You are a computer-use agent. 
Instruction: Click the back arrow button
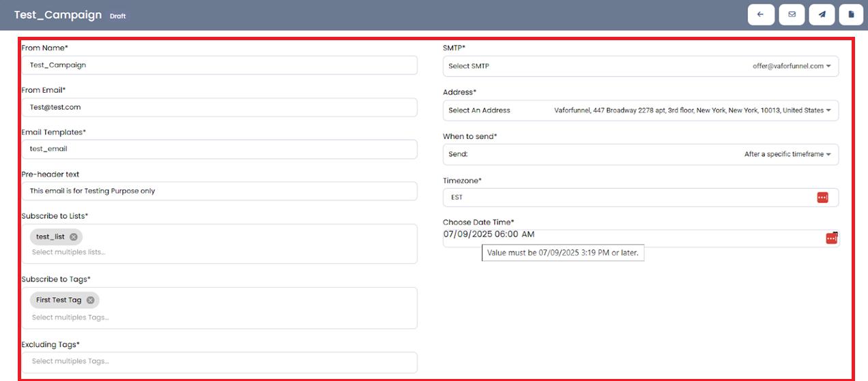click(761, 14)
